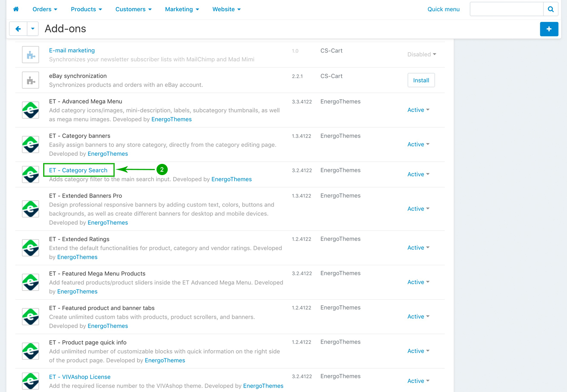Image resolution: width=567 pixels, height=392 pixels.
Task: Click the 'ET - Advanced Mega Menu' title
Action: coord(85,102)
